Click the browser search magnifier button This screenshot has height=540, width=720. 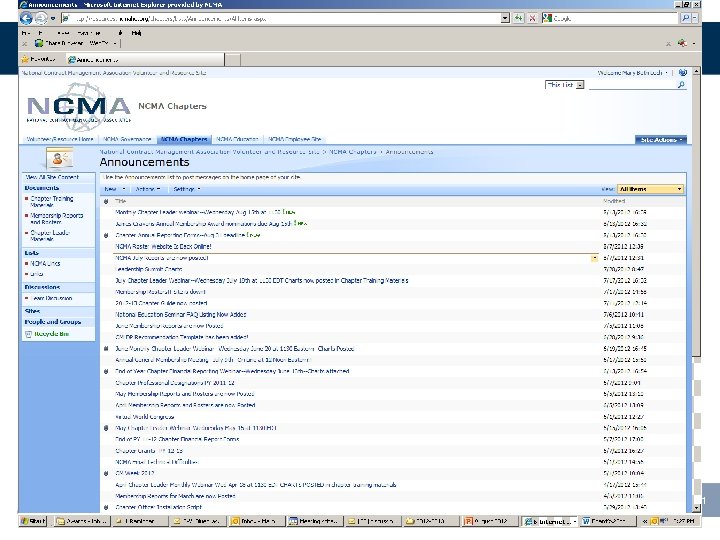pos(686,18)
